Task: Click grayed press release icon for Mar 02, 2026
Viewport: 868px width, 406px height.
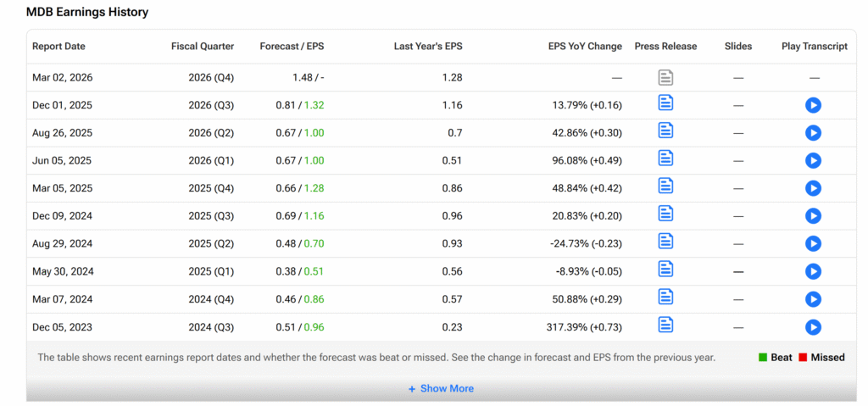Action: click(x=666, y=78)
